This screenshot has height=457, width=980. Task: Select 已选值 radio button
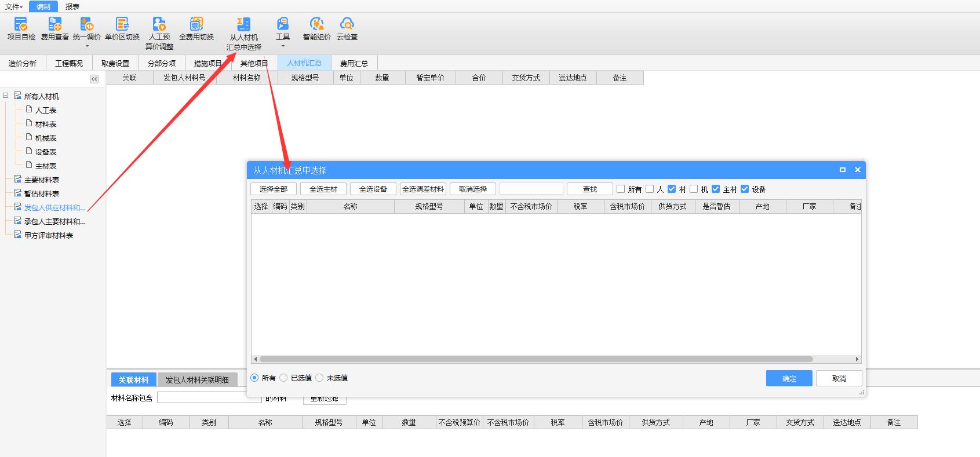(x=283, y=378)
